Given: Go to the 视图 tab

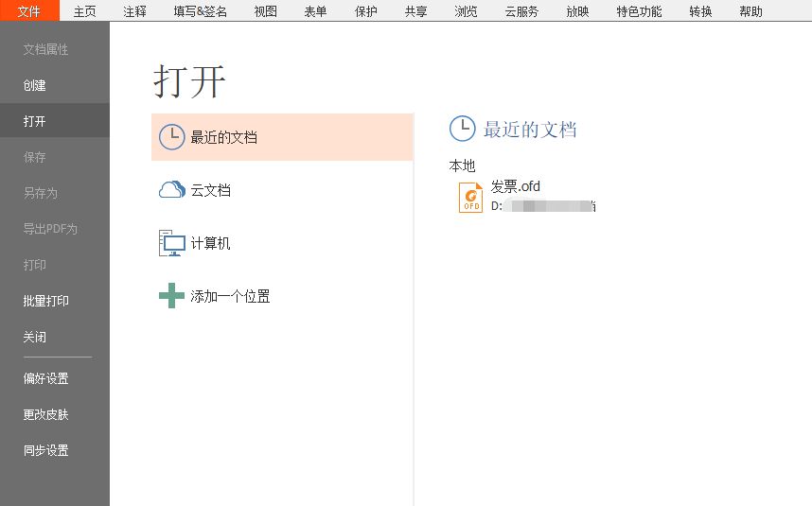Looking at the screenshot, I should click(x=266, y=11).
